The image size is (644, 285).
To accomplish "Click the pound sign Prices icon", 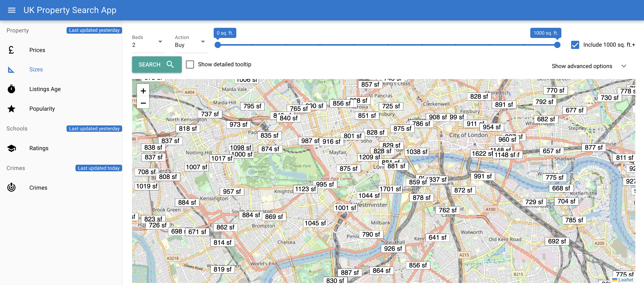I will [x=11, y=50].
